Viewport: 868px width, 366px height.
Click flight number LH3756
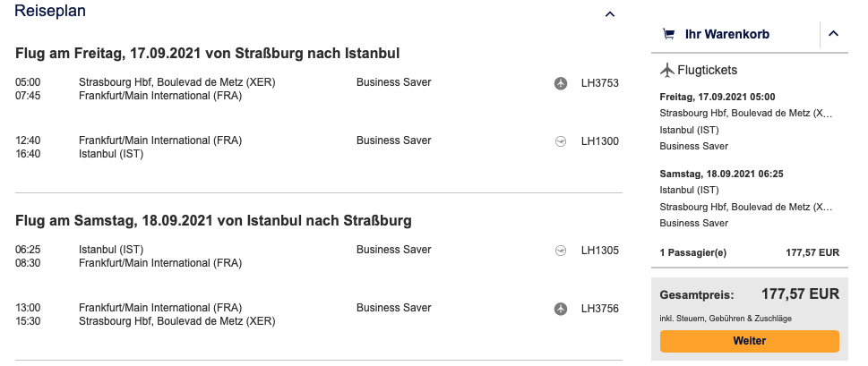600,308
